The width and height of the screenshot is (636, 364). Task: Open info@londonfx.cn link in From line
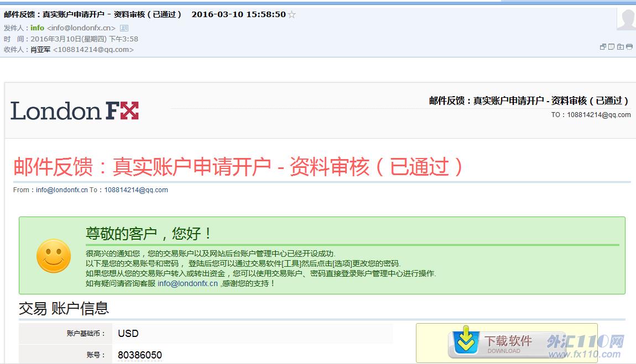tap(62, 190)
